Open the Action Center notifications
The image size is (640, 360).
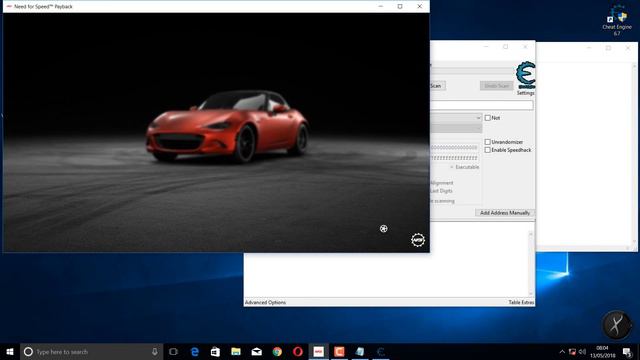tap(628, 351)
